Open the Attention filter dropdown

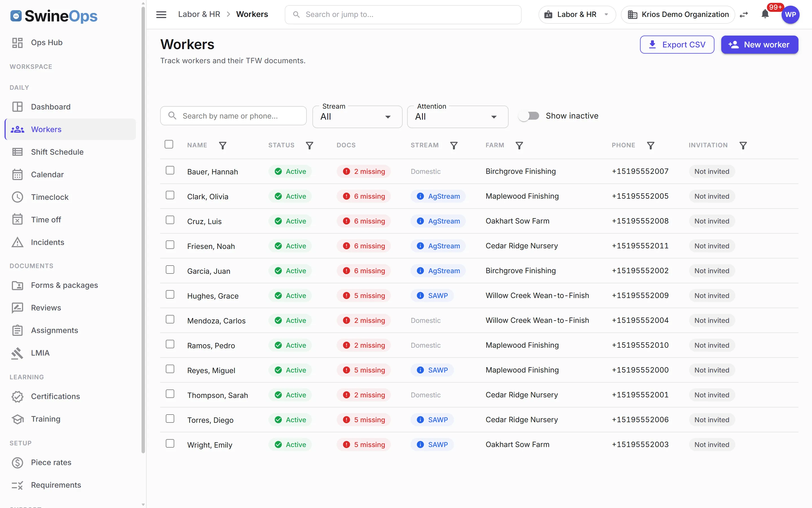pyautogui.click(x=458, y=117)
